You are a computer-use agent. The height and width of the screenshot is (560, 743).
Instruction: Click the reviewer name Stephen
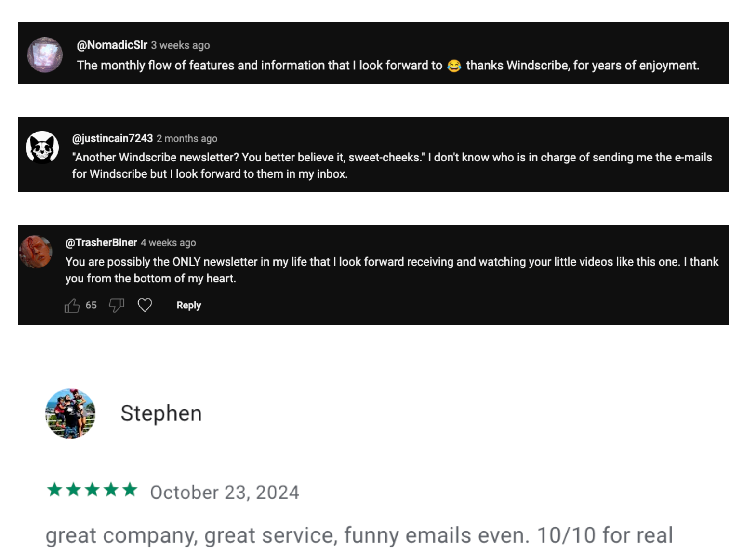pos(161,413)
